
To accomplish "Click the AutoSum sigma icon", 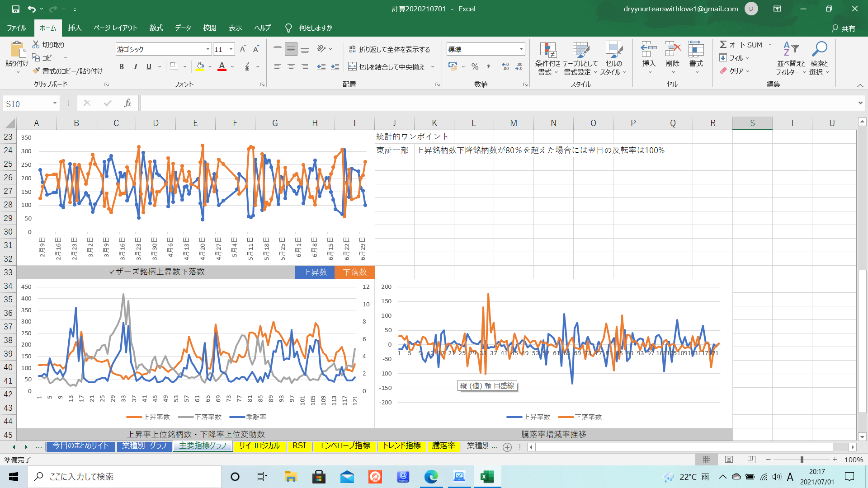I will 723,45.
